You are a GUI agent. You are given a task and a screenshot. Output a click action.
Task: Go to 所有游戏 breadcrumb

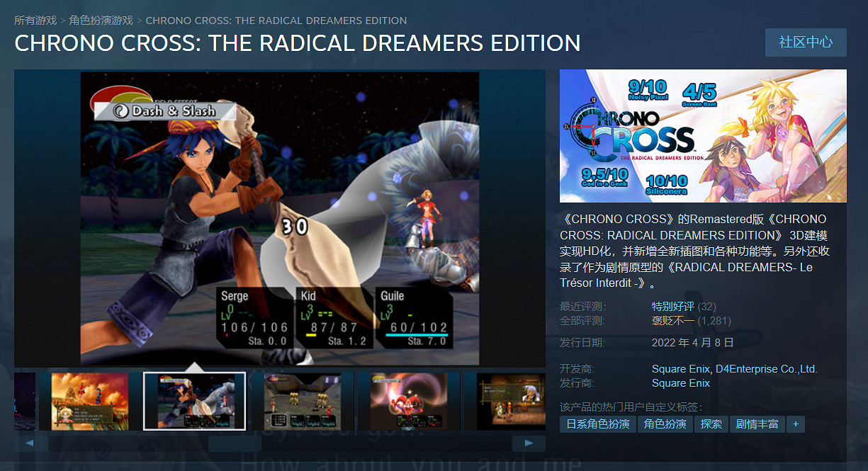[x=35, y=21]
